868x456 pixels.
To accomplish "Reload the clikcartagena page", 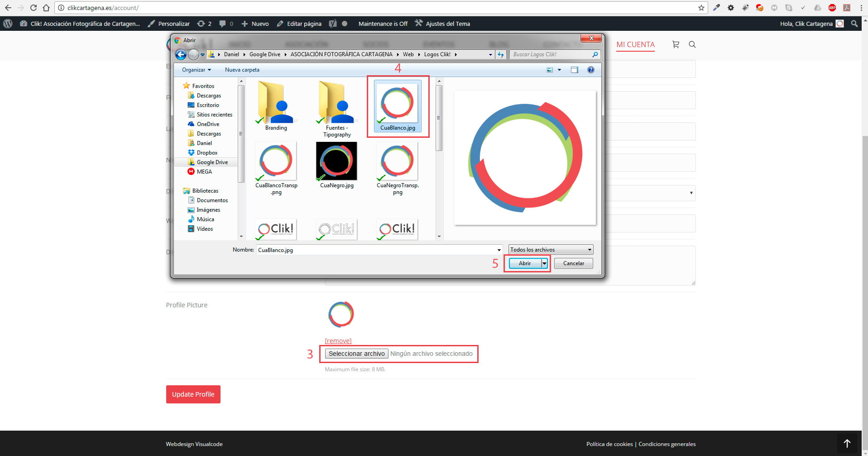I will pyautogui.click(x=33, y=8).
